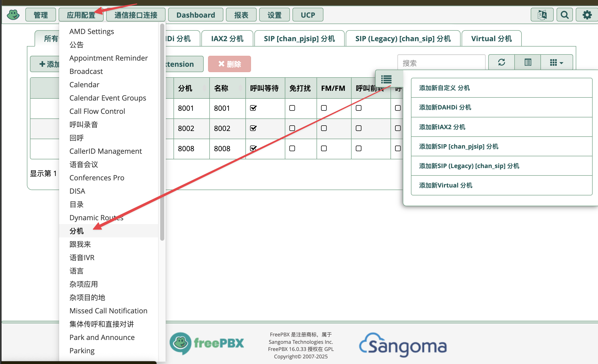Select Park and Announce entry

coord(109,337)
